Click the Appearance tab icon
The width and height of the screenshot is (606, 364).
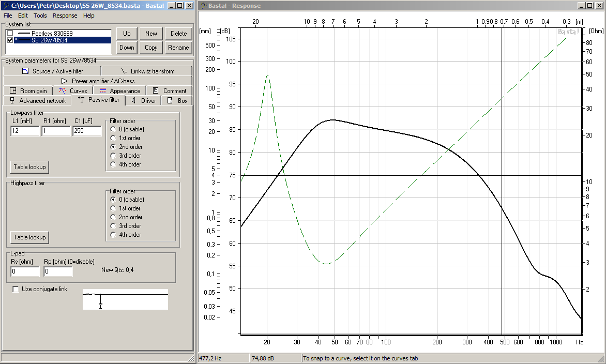103,91
